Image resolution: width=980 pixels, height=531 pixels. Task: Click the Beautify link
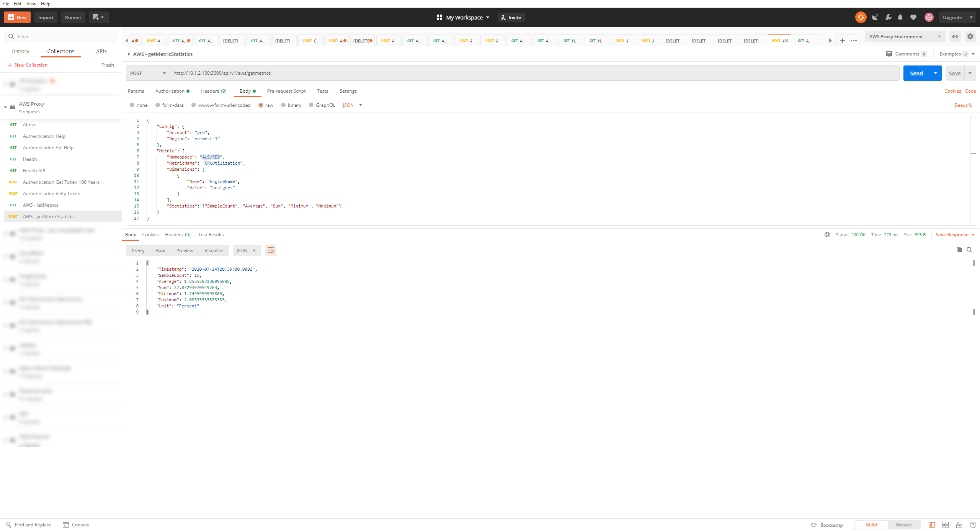[963, 105]
